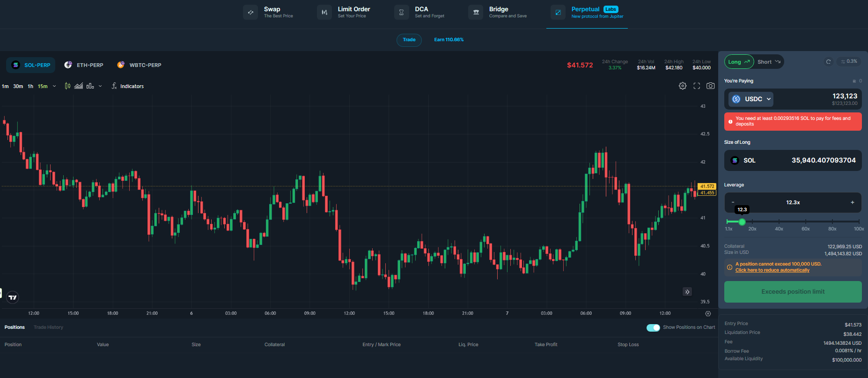Image resolution: width=868 pixels, height=378 pixels.
Task: Select the bar columns chart style icon
Action: tap(90, 86)
